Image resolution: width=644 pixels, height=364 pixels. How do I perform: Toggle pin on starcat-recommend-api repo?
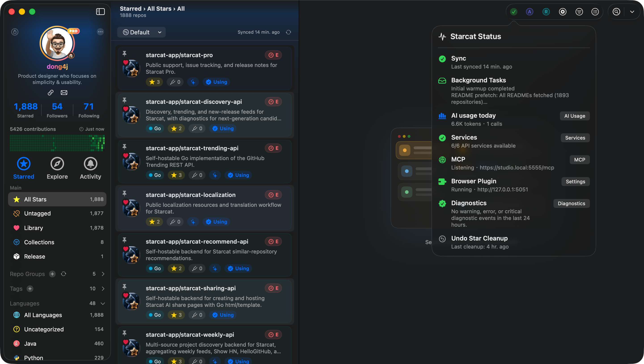click(x=124, y=240)
